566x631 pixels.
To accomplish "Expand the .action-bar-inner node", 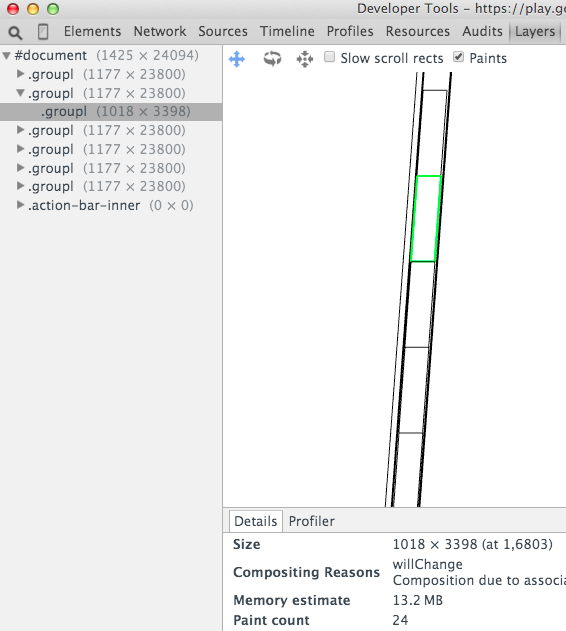I will [20, 205].
